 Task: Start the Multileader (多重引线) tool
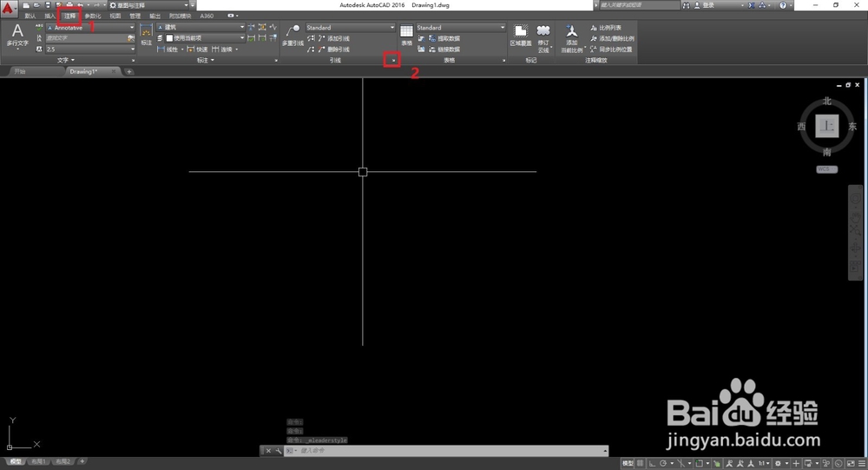click(293, 35)
